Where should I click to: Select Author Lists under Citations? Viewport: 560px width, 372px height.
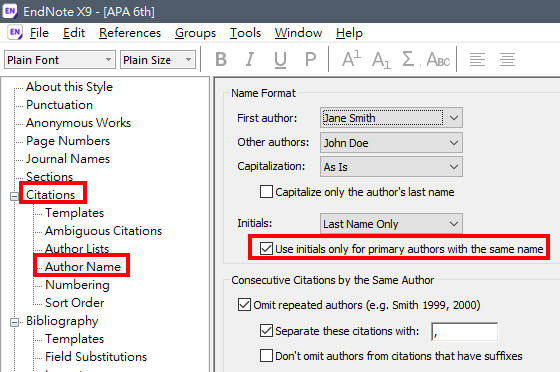click(77, 249)
